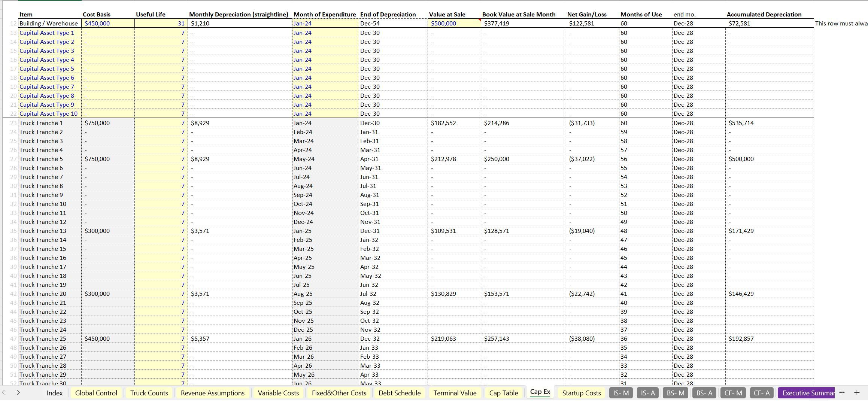Screen dimensions: 868x401
Task: Click Building net gain $122,581
Action: point(592,23)
